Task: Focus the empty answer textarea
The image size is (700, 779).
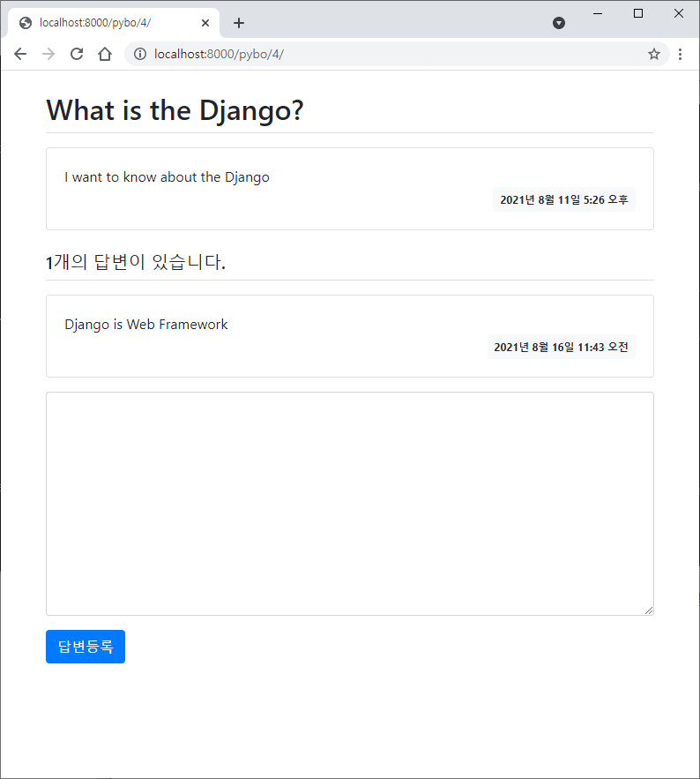Action: (349, 504)
